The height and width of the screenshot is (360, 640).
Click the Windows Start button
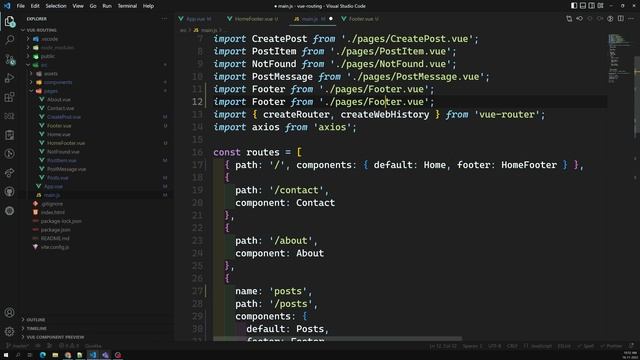pyautogui.click(x=6, y=355)
